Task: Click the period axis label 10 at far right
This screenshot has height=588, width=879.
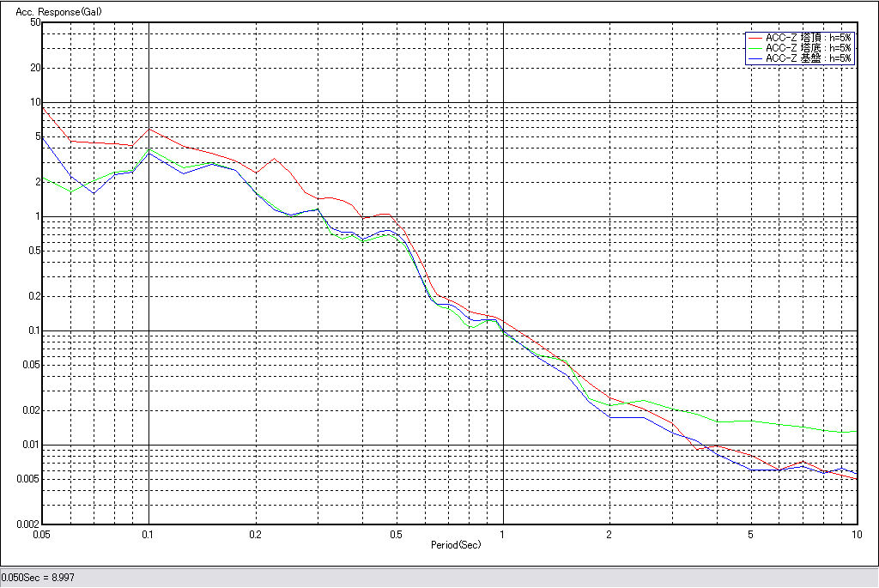Action: click(856, 534)
